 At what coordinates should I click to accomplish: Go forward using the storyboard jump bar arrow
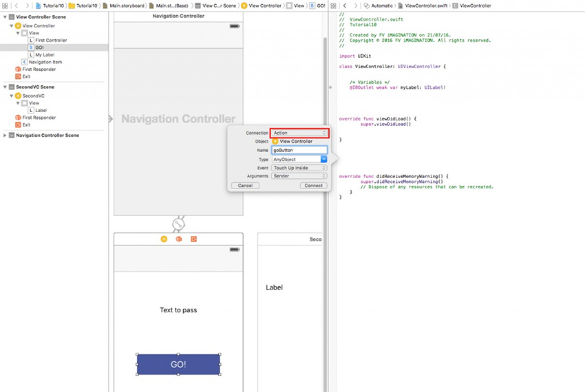(x=27, y=6)
